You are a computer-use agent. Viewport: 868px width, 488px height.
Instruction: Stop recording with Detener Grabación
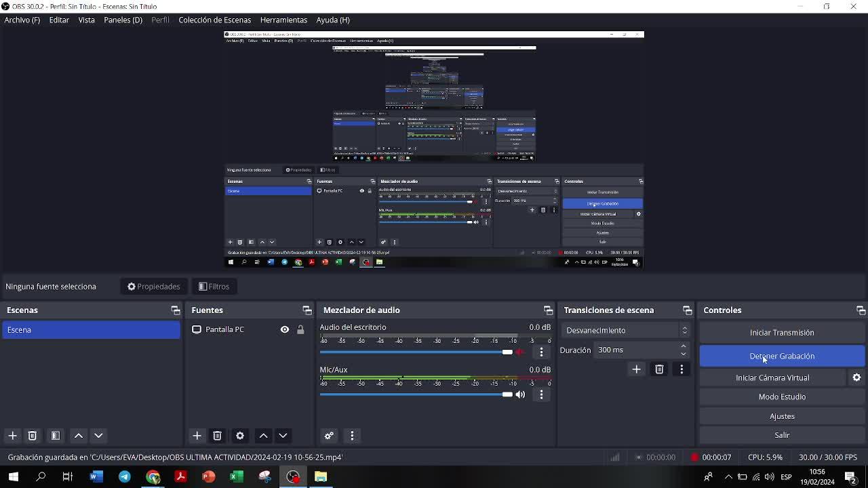(782, 356)
